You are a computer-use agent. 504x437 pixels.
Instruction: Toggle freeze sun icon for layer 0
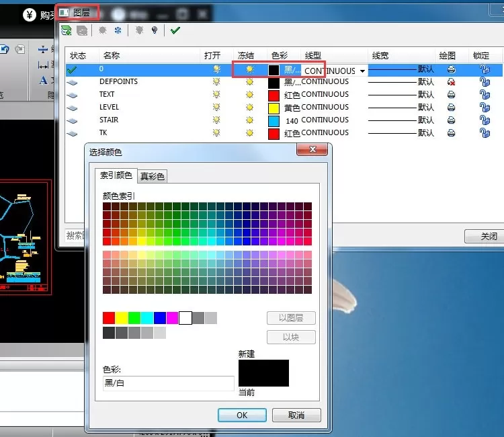[x=249, y=69]
